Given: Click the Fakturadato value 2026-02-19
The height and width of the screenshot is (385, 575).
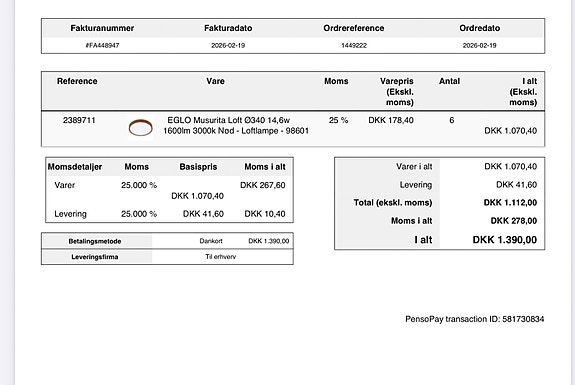Looking at the screenshot, I should [228, 45].
